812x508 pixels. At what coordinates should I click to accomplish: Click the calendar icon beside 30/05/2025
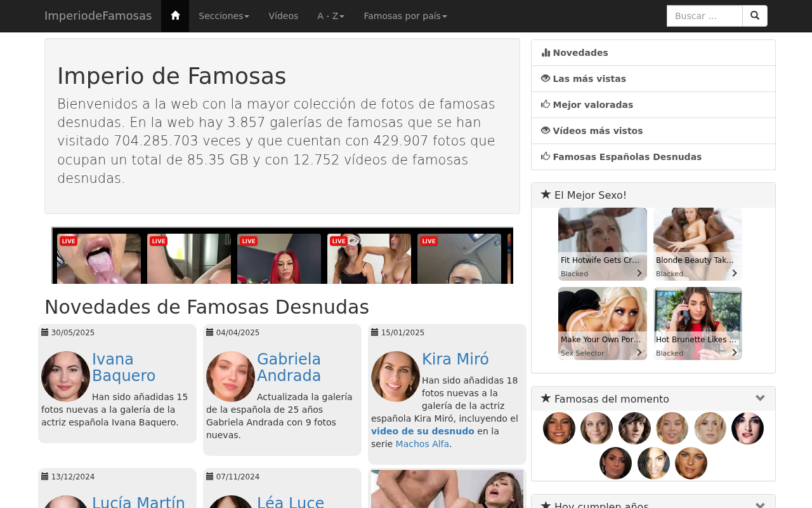(45, 332)
